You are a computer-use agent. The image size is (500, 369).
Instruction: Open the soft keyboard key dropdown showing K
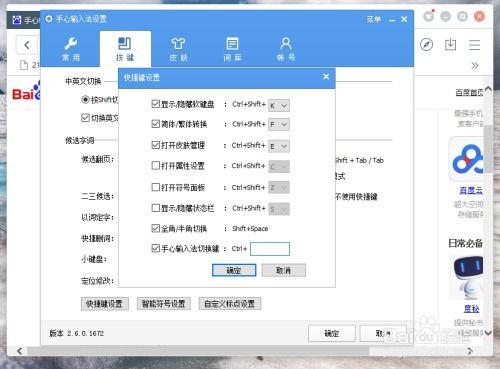[279, 106]
